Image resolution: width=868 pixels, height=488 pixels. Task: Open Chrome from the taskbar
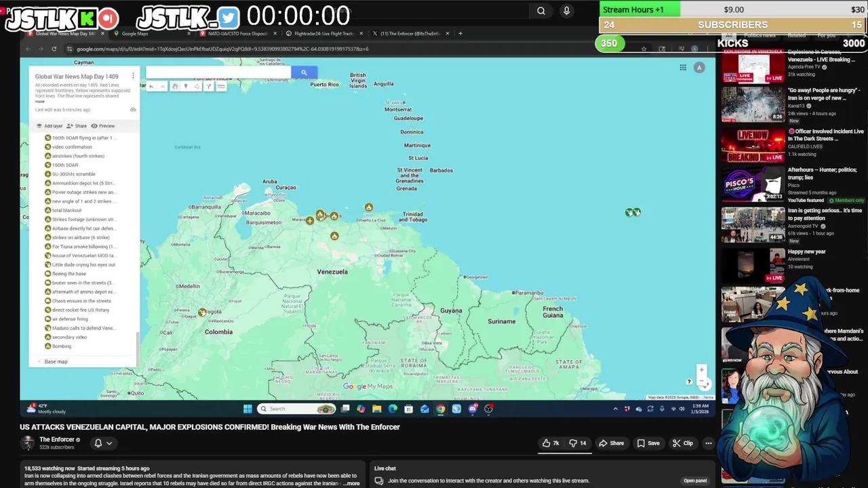coord(441,409)
